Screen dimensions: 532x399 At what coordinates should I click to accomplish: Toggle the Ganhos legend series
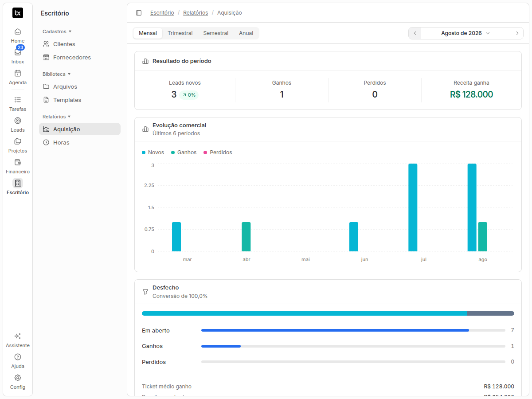pos(184,153)
